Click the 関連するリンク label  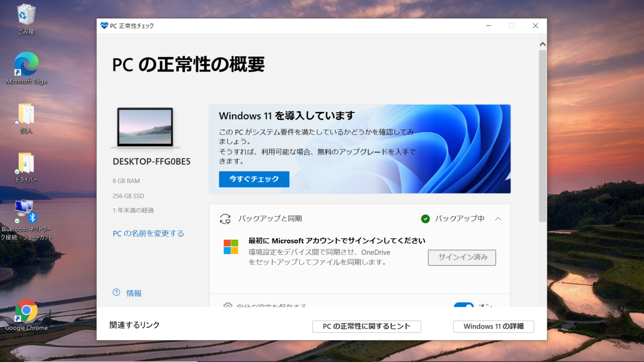[x=135, y=325]
